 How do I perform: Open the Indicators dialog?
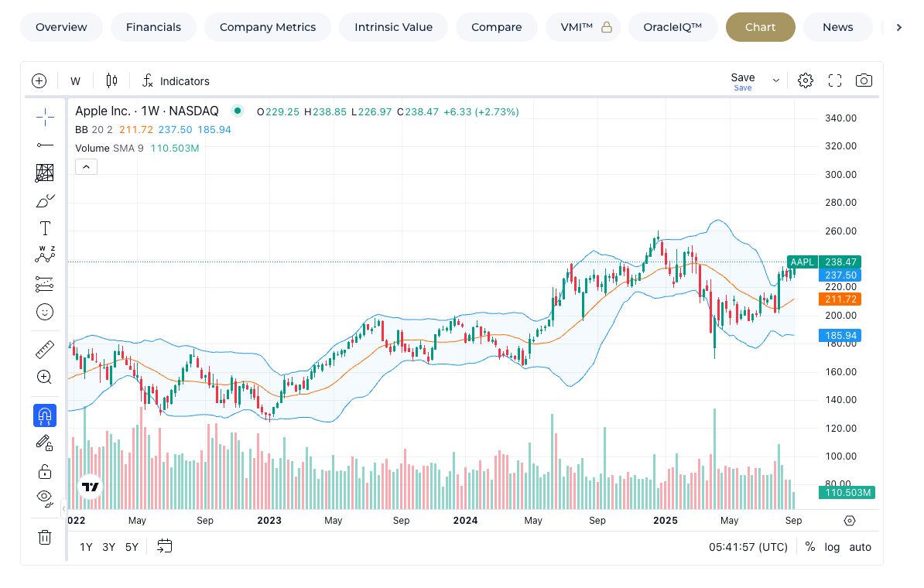[x=175, y=80]
